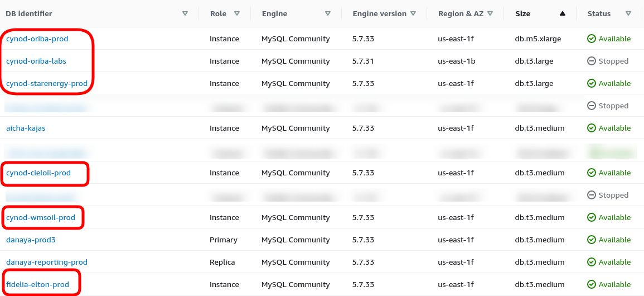Sort by DB identifier column arrow
The width and height of the screenshot is (644, 296).
click(x=185, y=14)
